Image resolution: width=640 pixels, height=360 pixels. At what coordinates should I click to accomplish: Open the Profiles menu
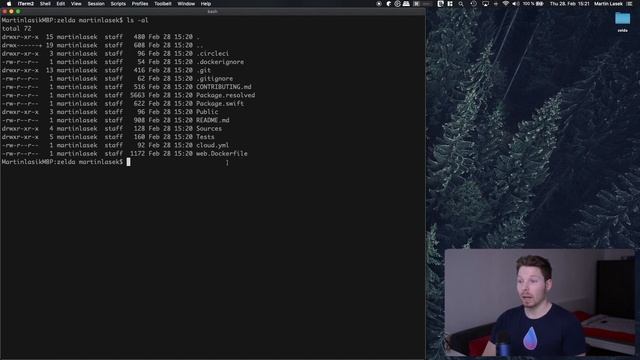pos(140,4)
